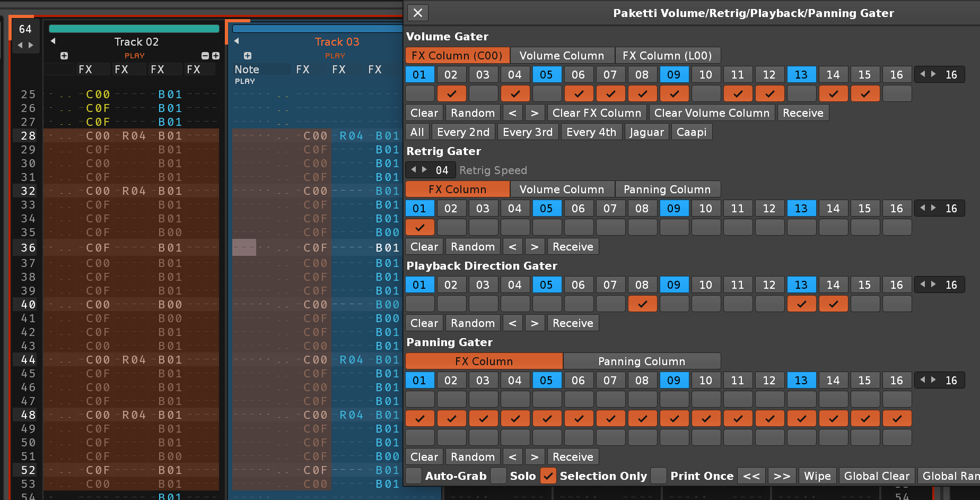Decrease pattern length 64 with left arrow
This screenshot has height=500, width=980.
(x=20, y=45)
